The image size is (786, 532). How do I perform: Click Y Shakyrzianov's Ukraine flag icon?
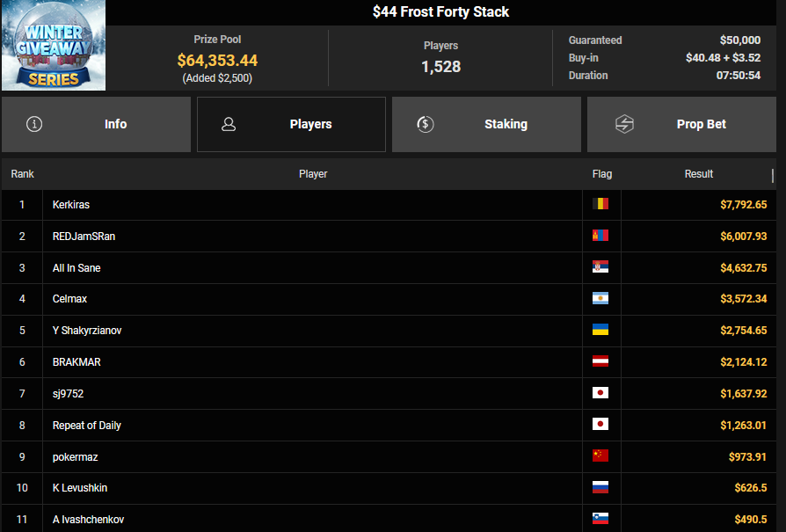point(600,330)
